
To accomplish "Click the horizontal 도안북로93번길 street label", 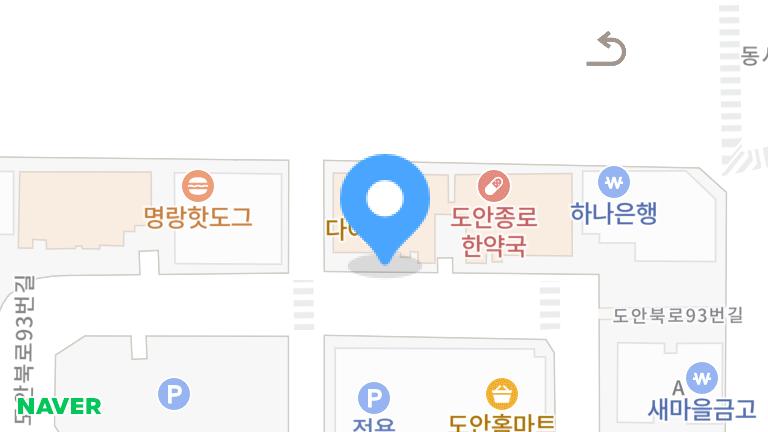I will (x=678, y=315).
